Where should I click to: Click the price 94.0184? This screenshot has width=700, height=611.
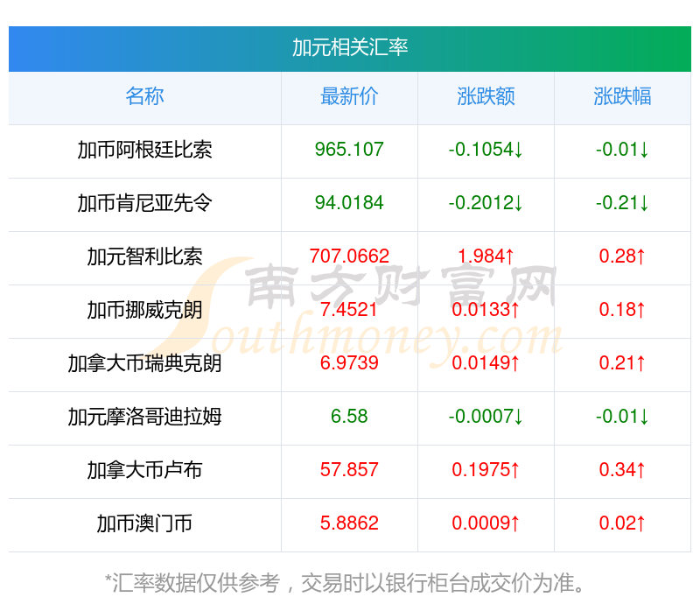tap(349, 203)
